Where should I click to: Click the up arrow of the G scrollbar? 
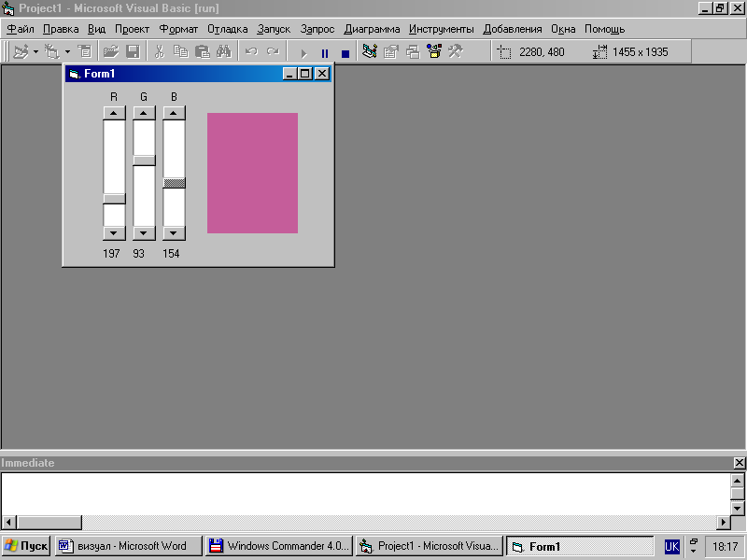144,113
